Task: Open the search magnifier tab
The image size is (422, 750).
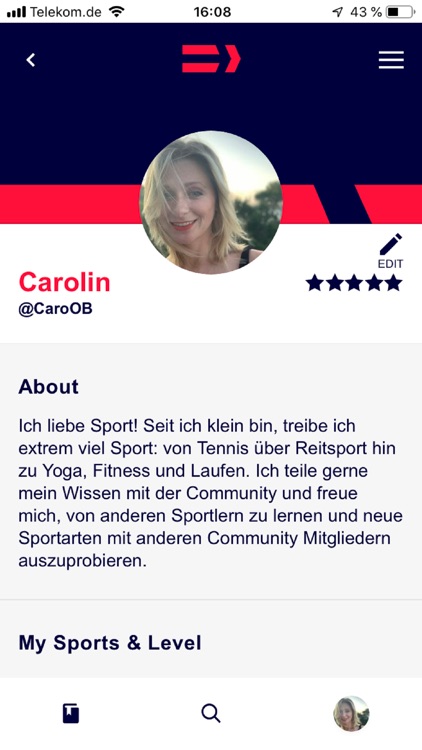Action: pos(211,713)
